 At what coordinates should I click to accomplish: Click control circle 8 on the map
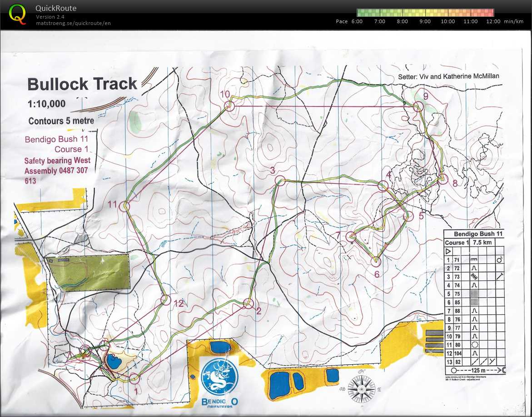pyautogui.click(x=443, y=180)
